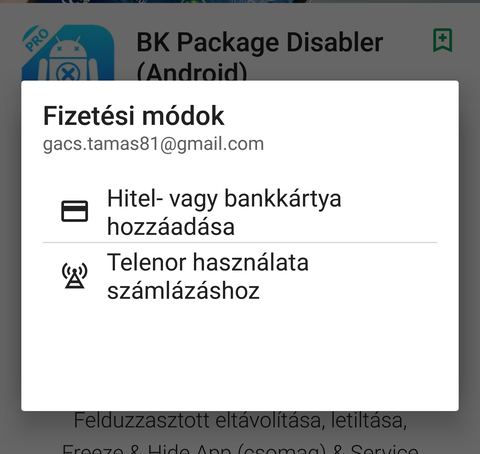480x454 pixels.
Task: Tap the Telenor antenna tower icon
Action: pyautogui.click(x=75, y=275)
